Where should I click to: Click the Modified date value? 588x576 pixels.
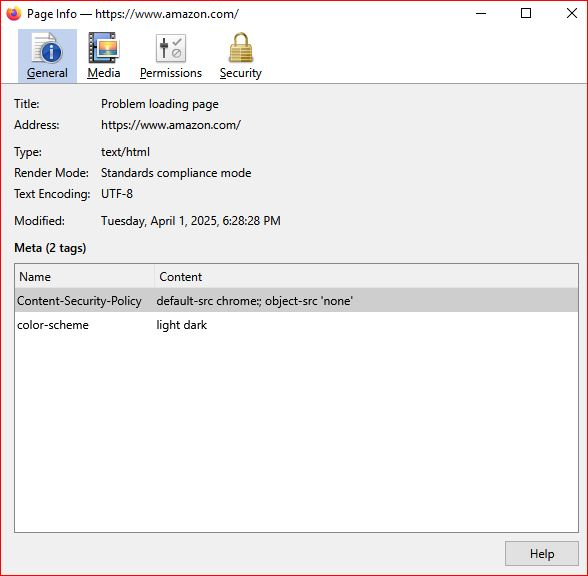190,220
